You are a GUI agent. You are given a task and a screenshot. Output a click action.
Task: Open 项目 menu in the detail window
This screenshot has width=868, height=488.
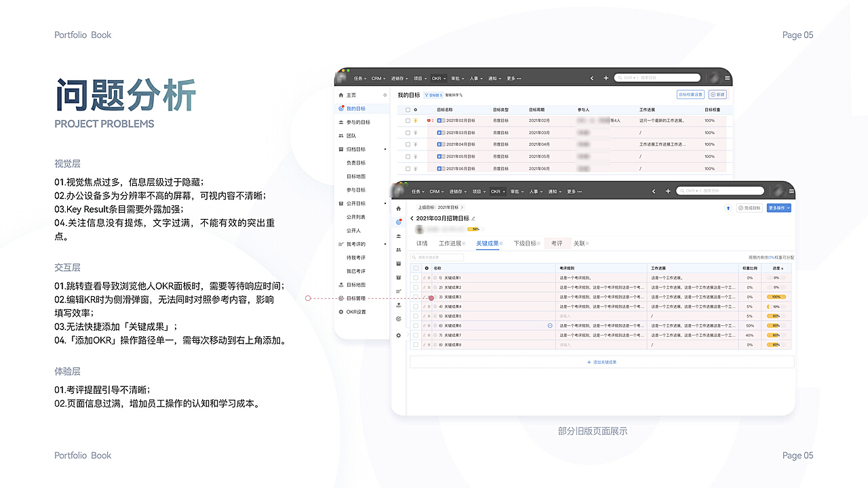479,191
